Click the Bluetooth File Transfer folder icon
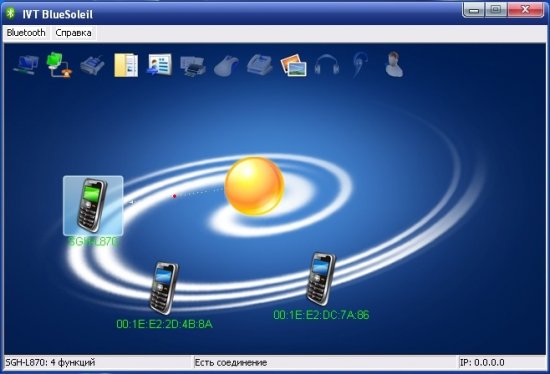 tap(126, 65)
